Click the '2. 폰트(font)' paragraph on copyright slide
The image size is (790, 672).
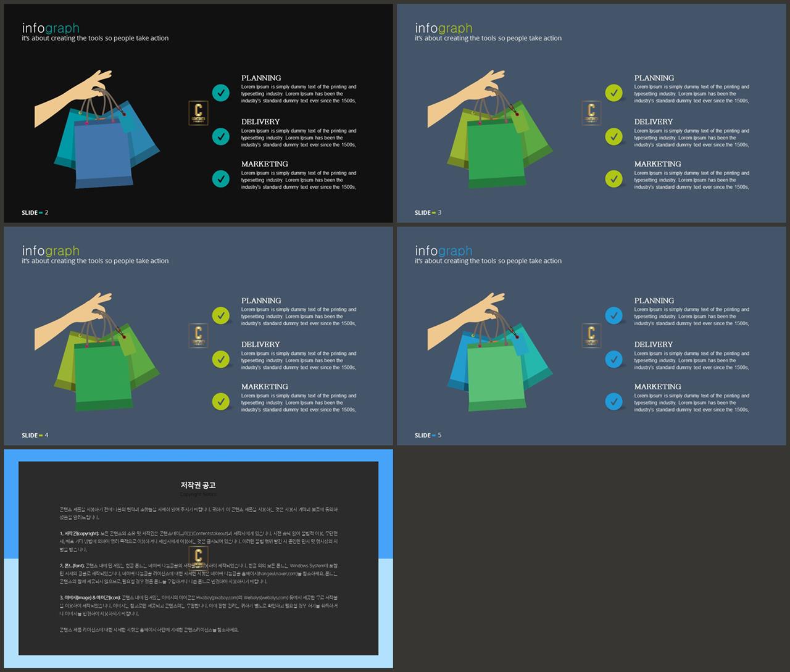click(x=199, y=573)
